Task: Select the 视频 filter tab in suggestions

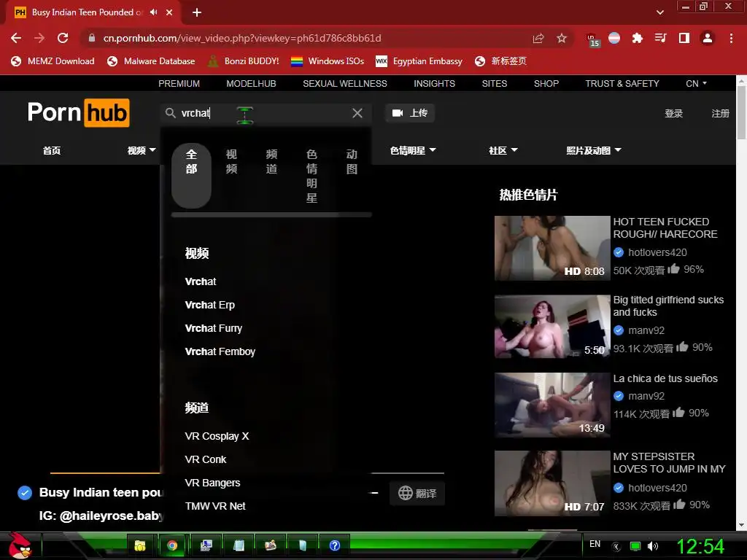Action: [x=231, y=161]
